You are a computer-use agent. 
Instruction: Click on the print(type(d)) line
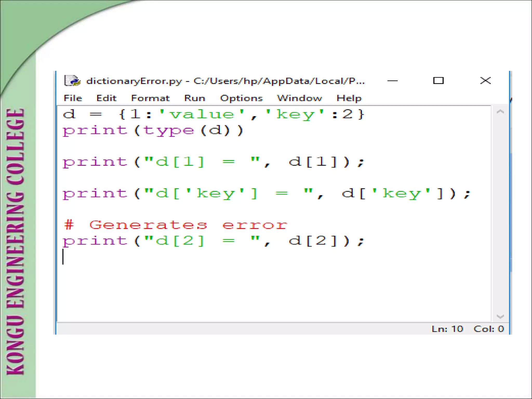[153, 131]
